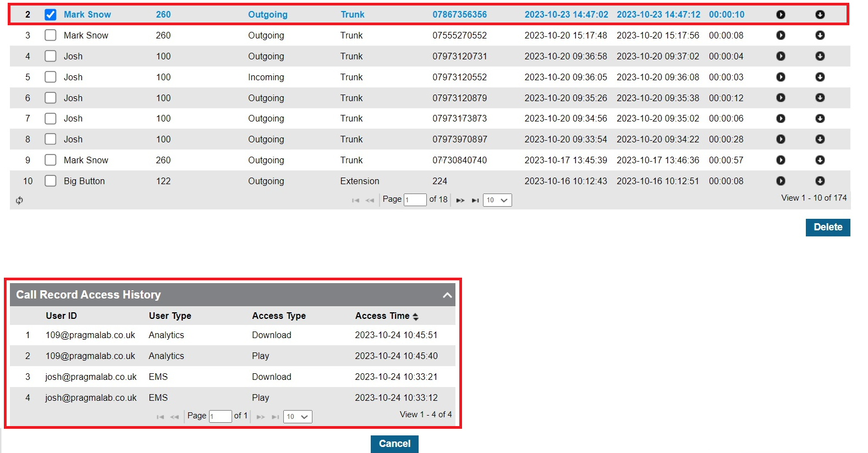Tick the checkbox for Big Button row
The image size is (868, 453).
[x=51, y=181]
